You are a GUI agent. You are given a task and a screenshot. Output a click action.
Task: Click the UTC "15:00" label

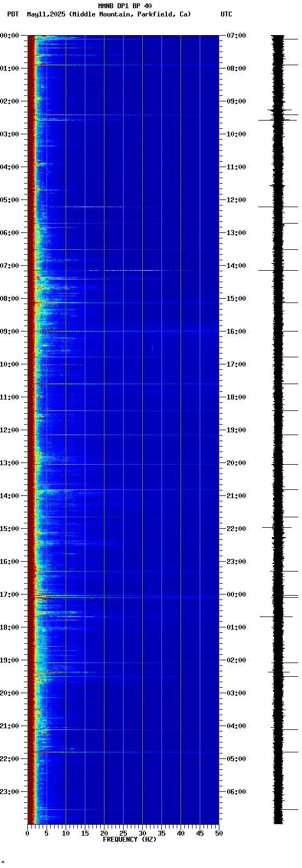pyautogui.click(x=236, y=299)
